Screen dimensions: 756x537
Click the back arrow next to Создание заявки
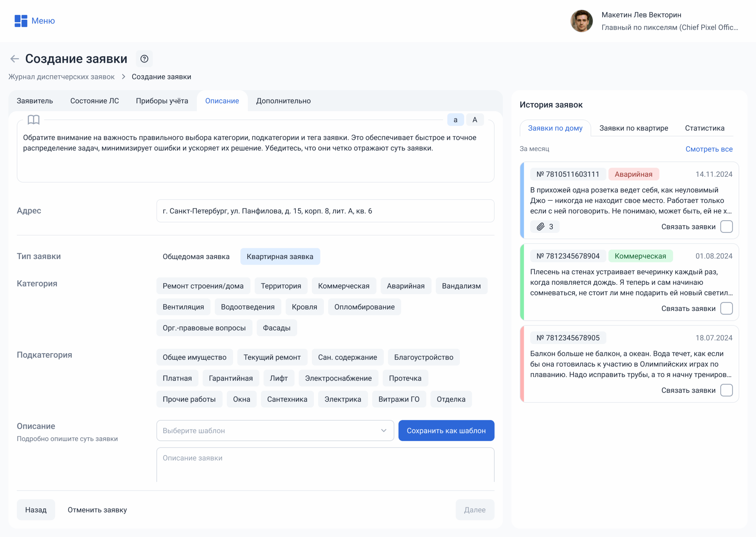[14, 59]
